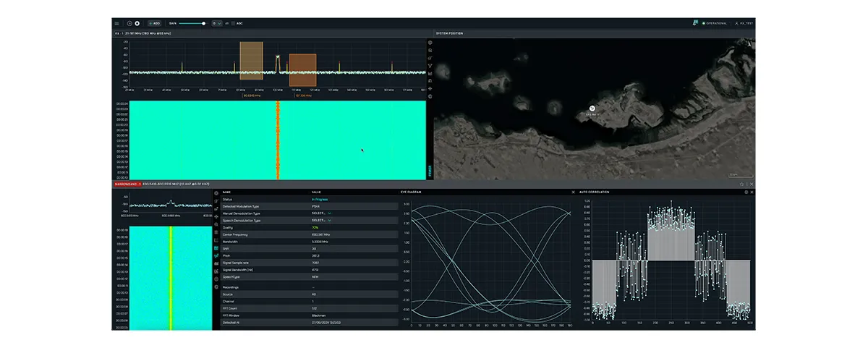This screenshot has height=348, width=868.
Task: Click the Signal Sample rate row
Action: click(310, 263)
